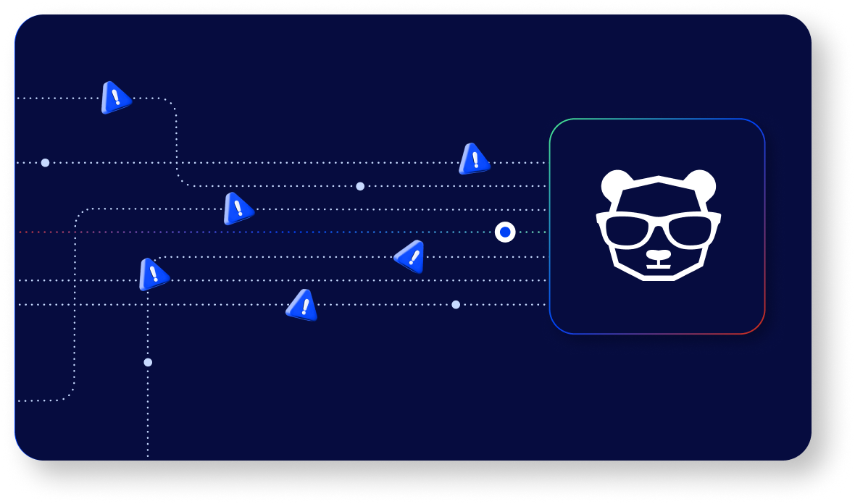Click the left-tilted warning triangle below the ringed dot
Image resolution: width=855 pixels, height=504 pixels.
click(411, 256)
